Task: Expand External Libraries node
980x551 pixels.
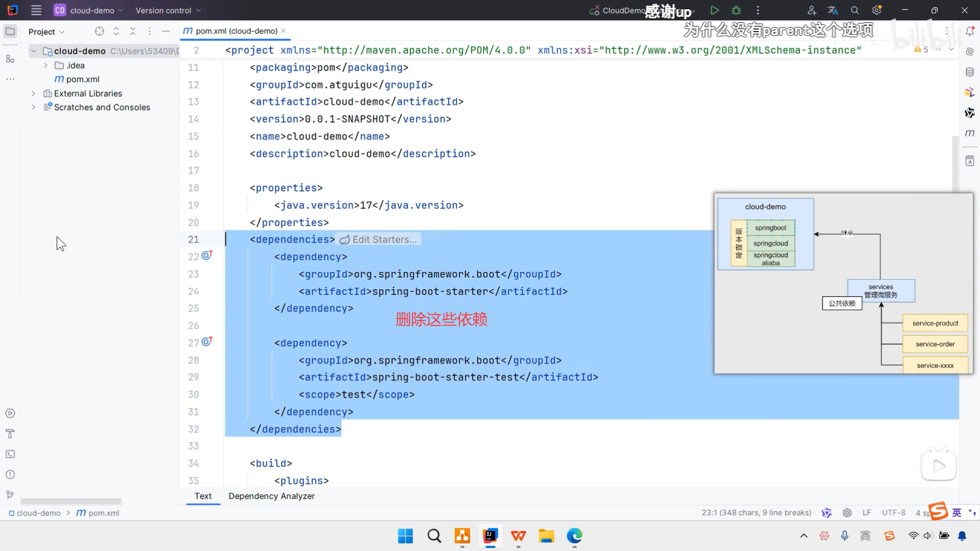Action: [x=33, y=93]
